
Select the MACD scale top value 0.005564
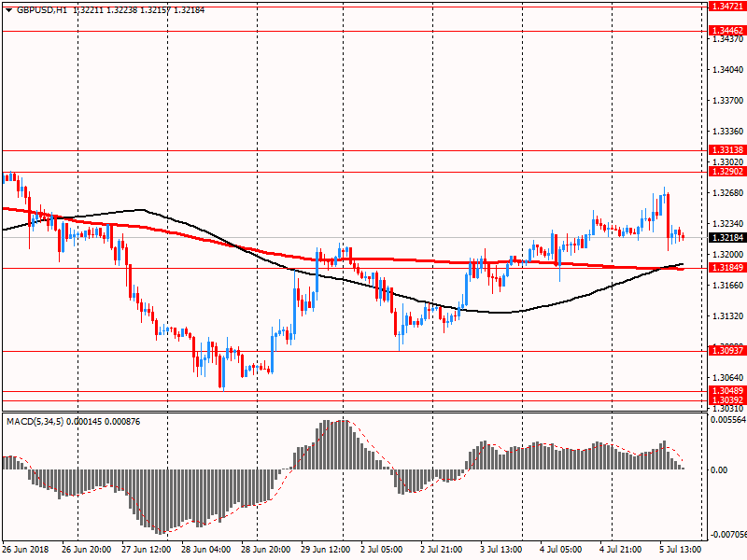pyautogui.click(x=728, y=419)
